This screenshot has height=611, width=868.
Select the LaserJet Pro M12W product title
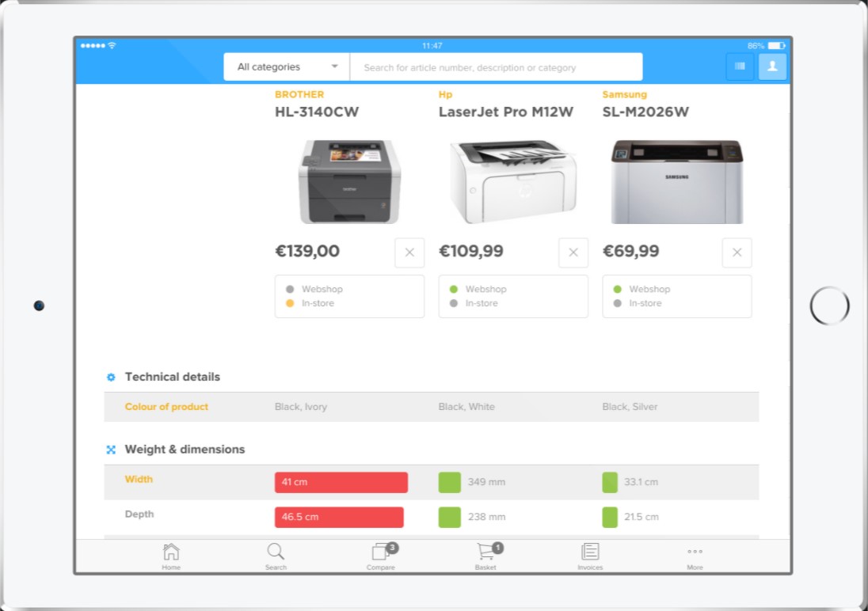pyautogui.click(x=506, y=112)
